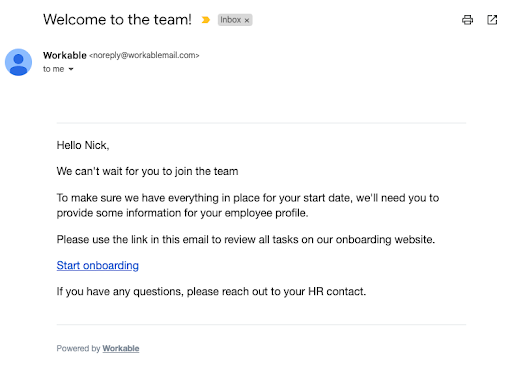Click the sender's blue avatar icon

[x=18, y=62]
